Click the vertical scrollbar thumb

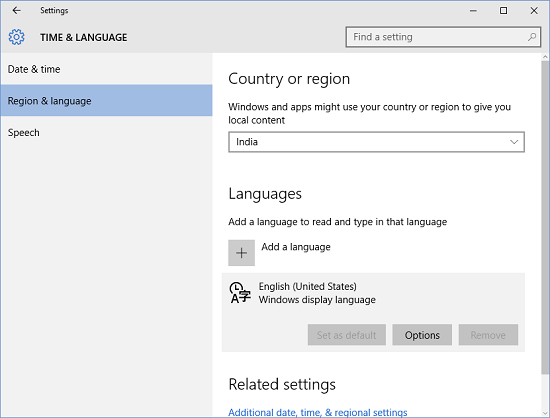[545, 217]
